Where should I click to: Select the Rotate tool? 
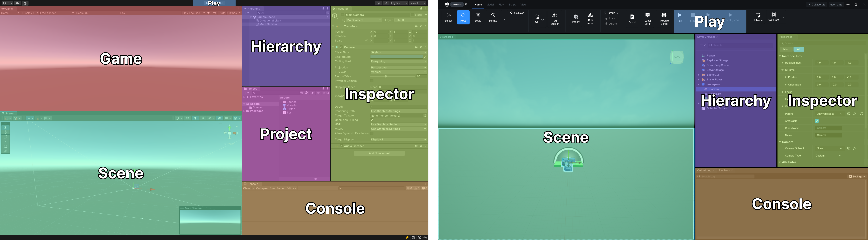(493, 17)
